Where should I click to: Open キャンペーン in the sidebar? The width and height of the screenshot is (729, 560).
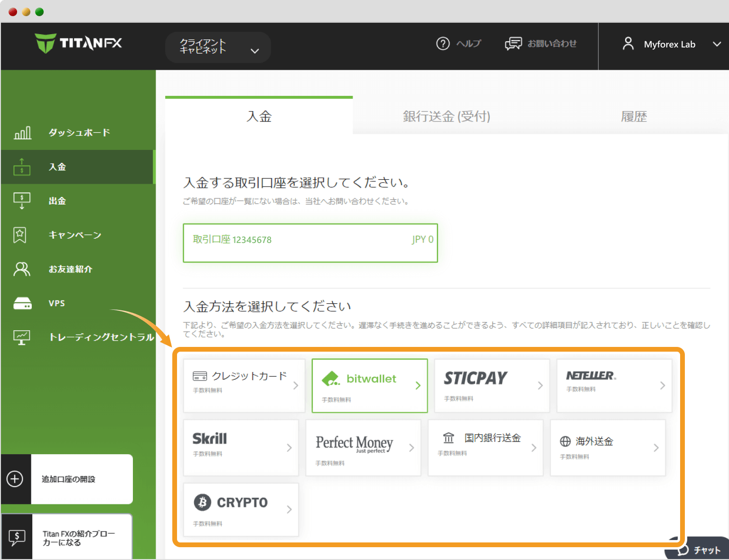78,235
